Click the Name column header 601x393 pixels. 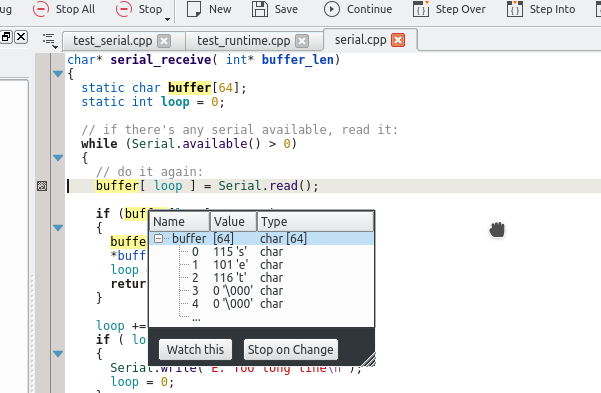coord(179,222)
